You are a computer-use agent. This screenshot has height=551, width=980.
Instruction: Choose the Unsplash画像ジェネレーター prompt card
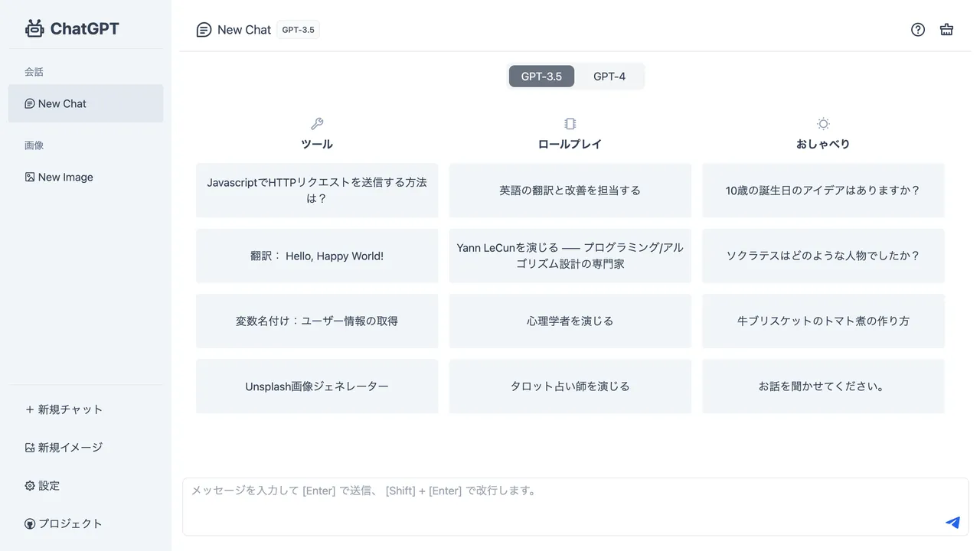click(317, 386)
